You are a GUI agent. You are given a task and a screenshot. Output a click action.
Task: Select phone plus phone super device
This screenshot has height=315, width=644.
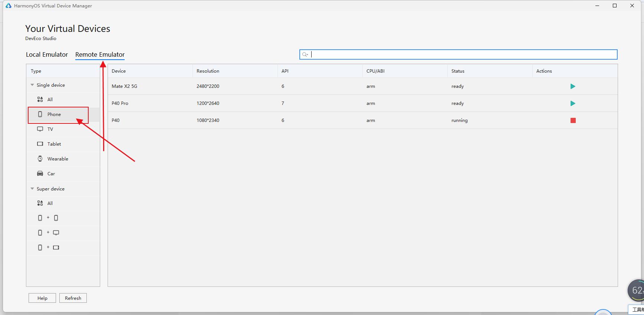click(x=48, y=218)
